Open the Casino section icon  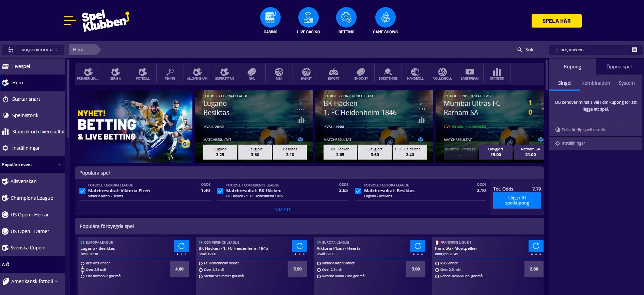270,18
